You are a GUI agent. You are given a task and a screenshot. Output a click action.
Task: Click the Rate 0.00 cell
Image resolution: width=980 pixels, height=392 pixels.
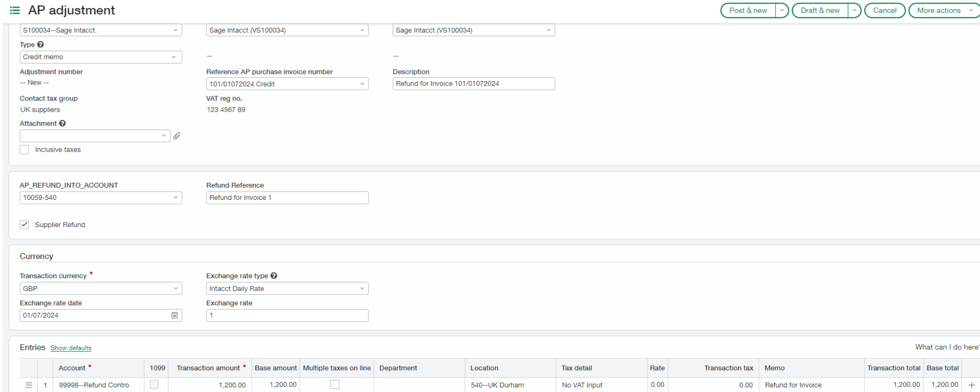(x=657, y=385)
